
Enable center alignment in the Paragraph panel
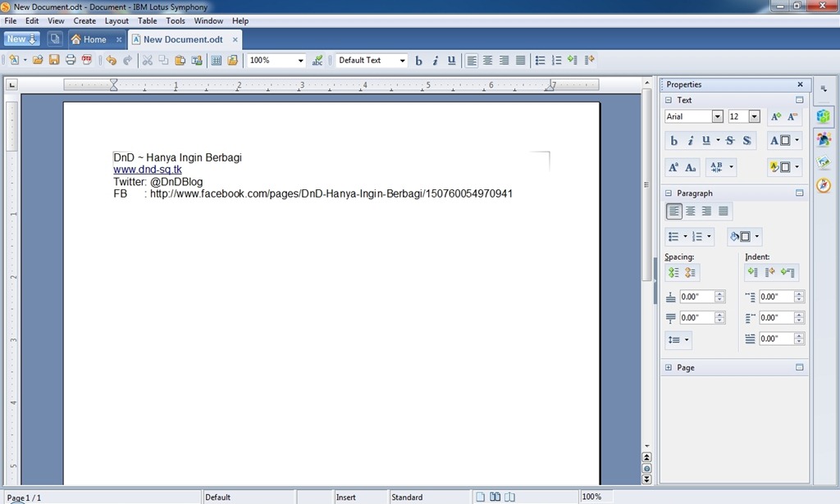691,211
